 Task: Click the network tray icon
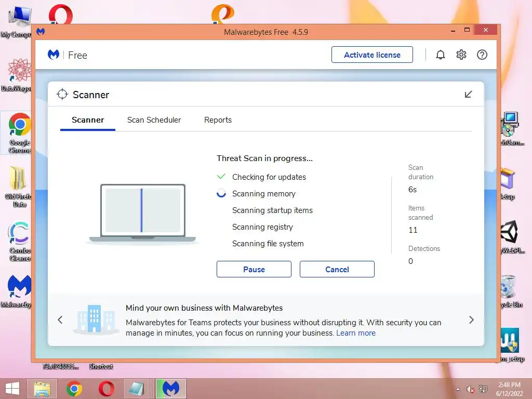[483, 389]
